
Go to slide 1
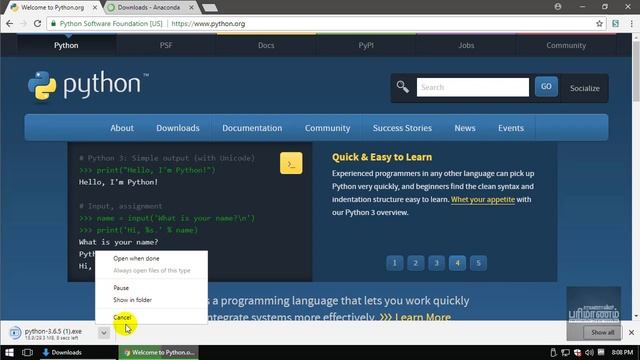point(395,263)
